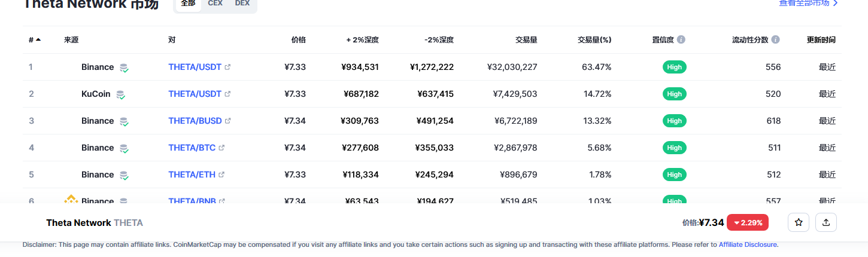868x257 pixels.
Task: Open the Affiliate Disclosure link
Action: pos(748,244)
